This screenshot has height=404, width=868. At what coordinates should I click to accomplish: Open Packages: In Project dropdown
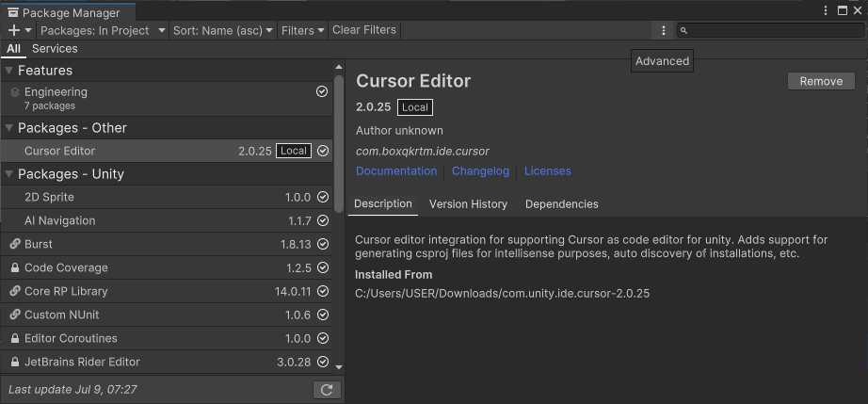pyautogui.click(x=103, y=30)
